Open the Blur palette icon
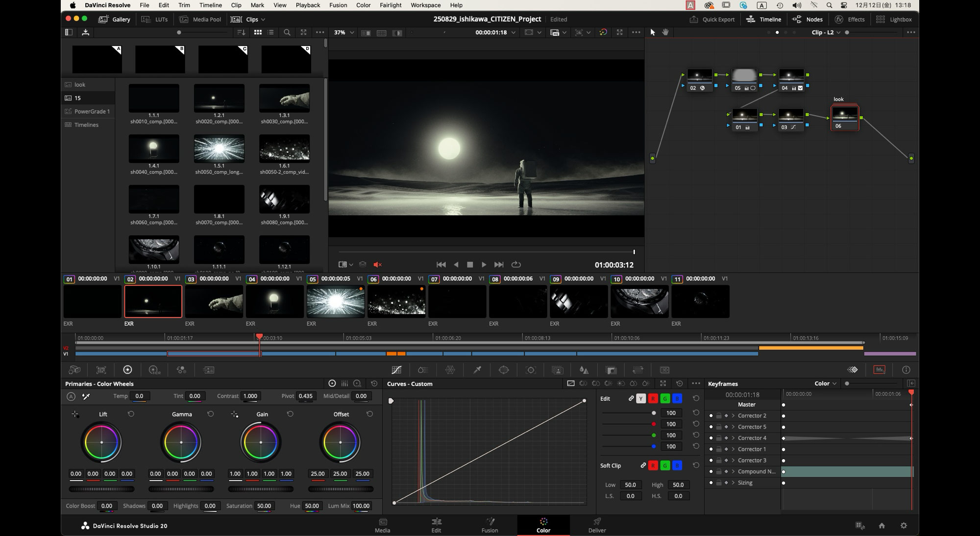The image size is (980, 536). click(x=584, y=370)
